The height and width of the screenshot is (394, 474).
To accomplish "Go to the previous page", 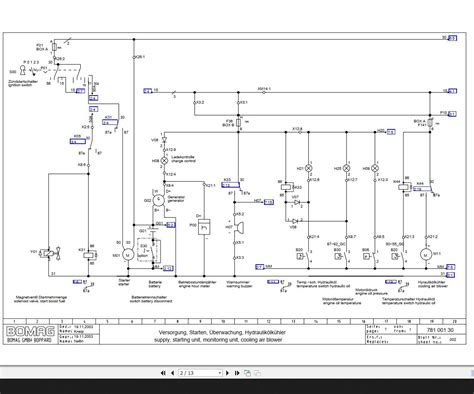I will tap(172, 373).
